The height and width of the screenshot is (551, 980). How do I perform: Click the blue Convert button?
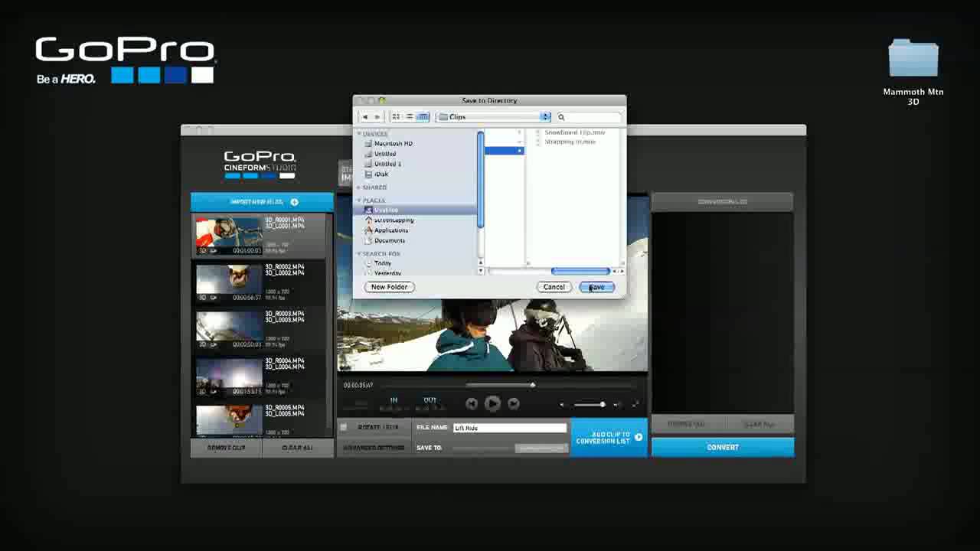[723, 447]
